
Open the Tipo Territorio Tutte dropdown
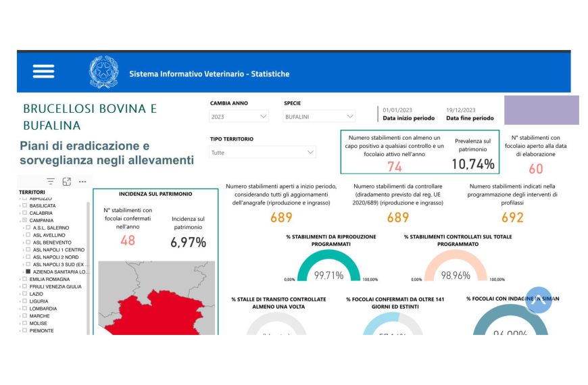[262, 152]
